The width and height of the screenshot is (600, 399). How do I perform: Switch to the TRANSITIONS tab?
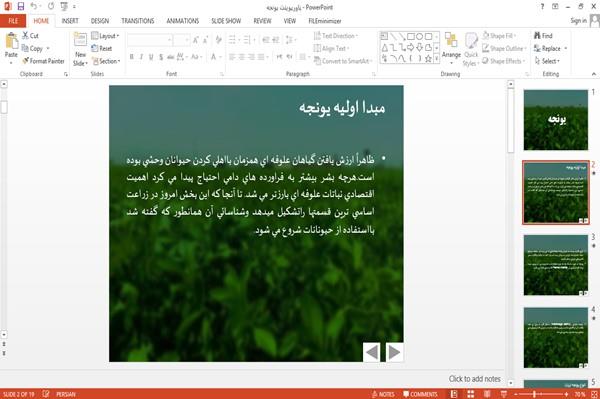point(138,21)
